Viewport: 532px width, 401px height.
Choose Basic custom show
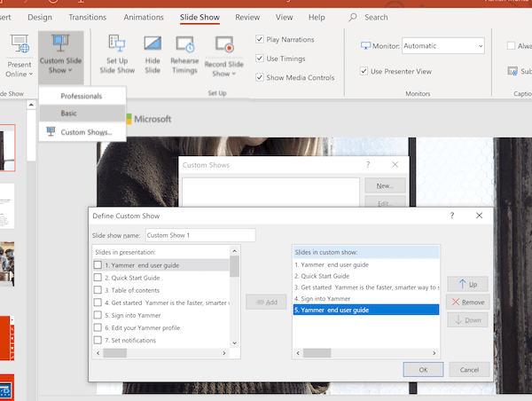click(82, 113)
